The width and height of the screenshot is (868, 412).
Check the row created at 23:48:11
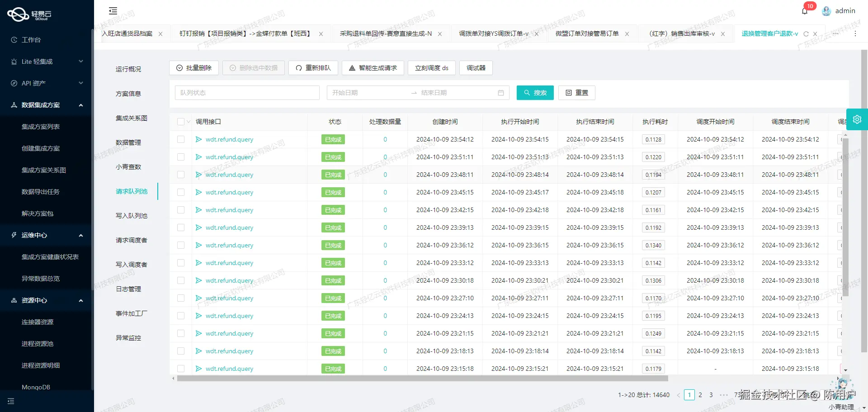point(181,175)
